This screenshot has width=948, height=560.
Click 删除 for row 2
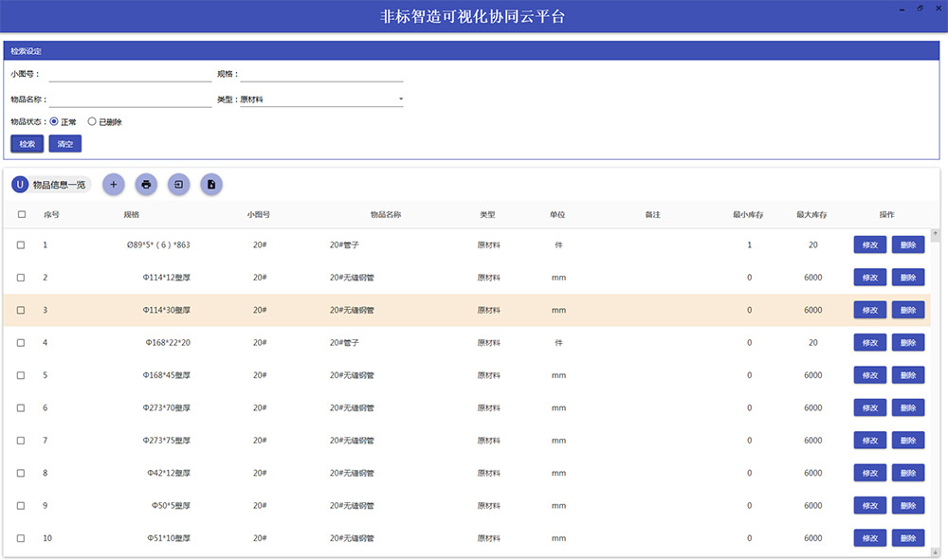click(x=907, y=277)
